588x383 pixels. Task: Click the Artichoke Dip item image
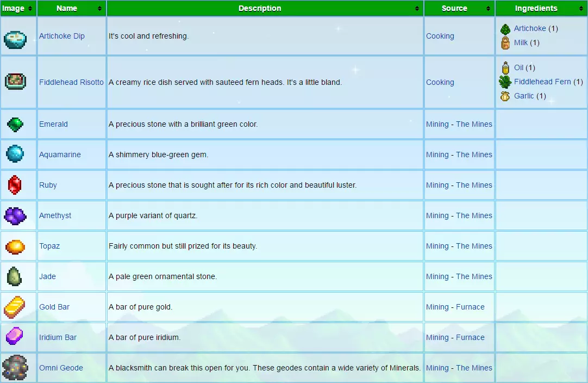pos(15,40)
